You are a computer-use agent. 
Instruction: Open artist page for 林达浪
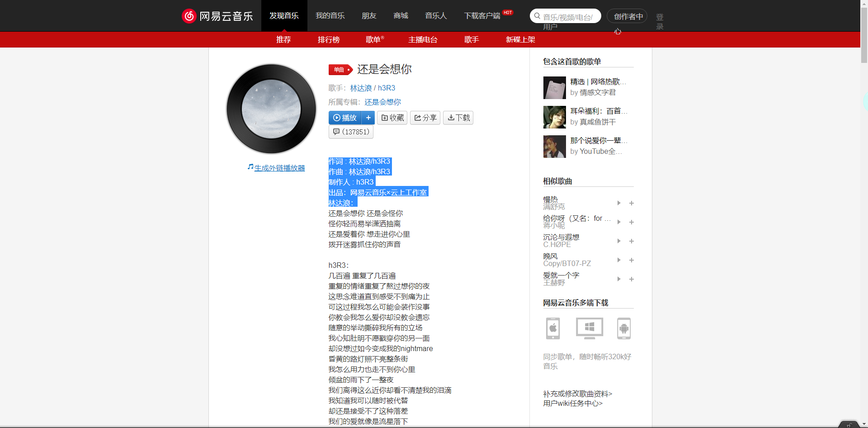[x=361, y=88]
